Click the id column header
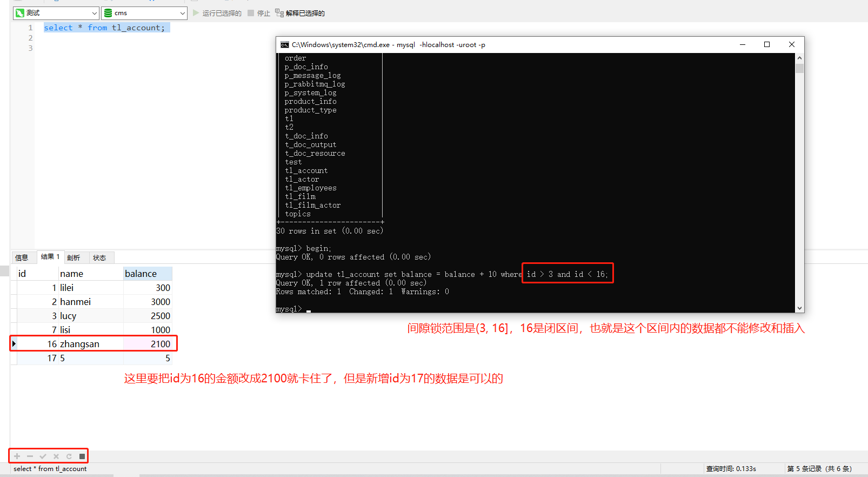The image size is (868, 477). click(x=36, y=274)
